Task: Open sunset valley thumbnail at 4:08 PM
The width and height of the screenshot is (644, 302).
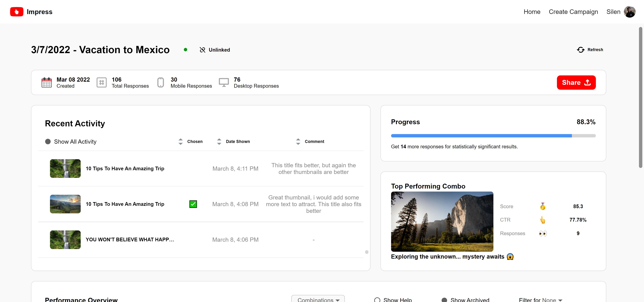Action: click(x=65, y=204)
